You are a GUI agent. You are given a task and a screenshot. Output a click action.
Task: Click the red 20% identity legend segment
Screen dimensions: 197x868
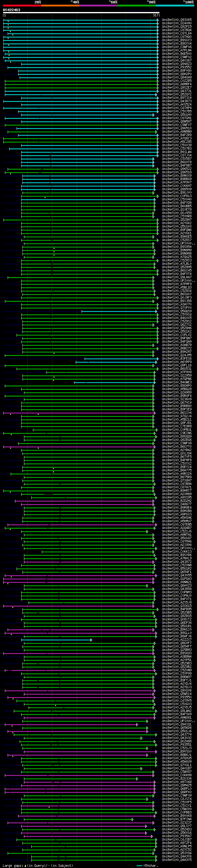pos(22,6)
